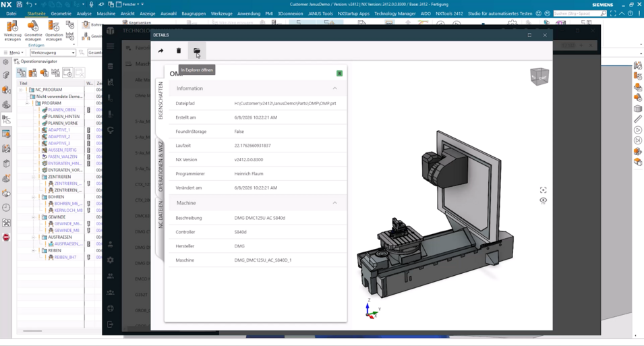Image resolution: width=644 pixels, height=346 pixels.
Task: Click Technology Manager sidebar help lifebuoy icon
Action: [110, 309]
